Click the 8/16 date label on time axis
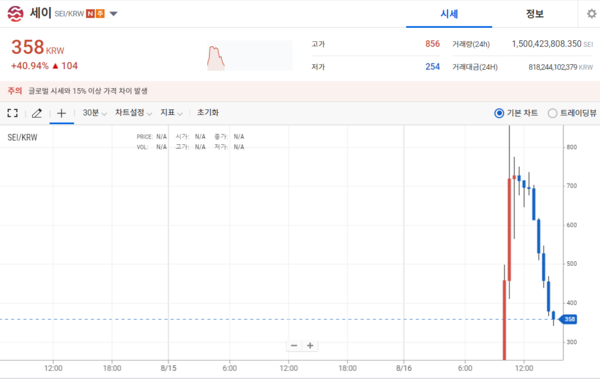600x379 pixels. point(404,368)
